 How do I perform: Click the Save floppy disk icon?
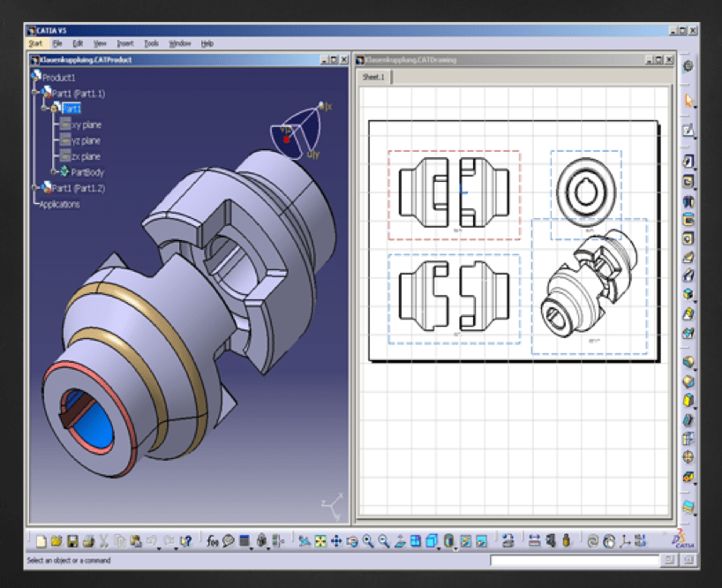click(72, 541)
